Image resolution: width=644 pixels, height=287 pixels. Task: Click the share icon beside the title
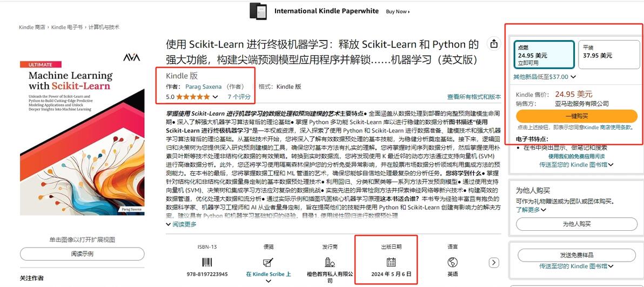[x=494, y=44]
